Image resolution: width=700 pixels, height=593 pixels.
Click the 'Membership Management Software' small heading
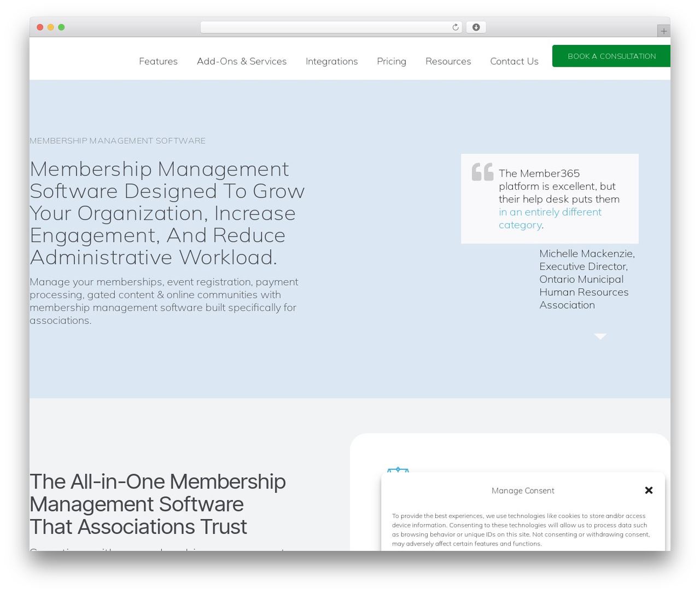point(118,141)
